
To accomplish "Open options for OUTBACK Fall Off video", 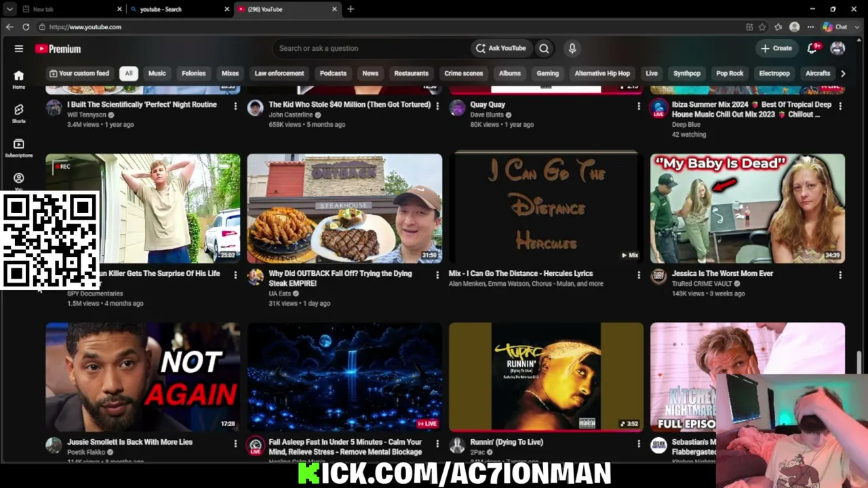I will (437, 274).
